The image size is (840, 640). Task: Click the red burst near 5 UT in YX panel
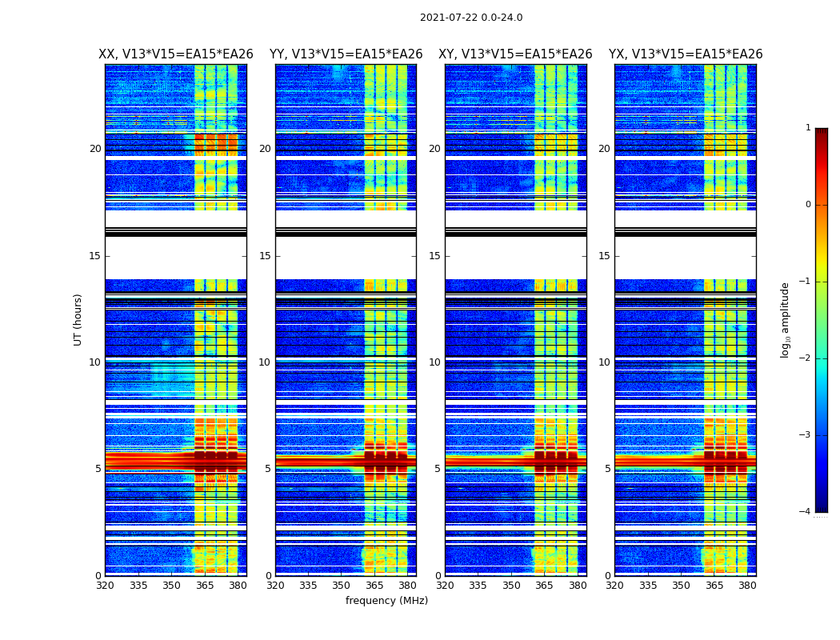coord(685,462)
